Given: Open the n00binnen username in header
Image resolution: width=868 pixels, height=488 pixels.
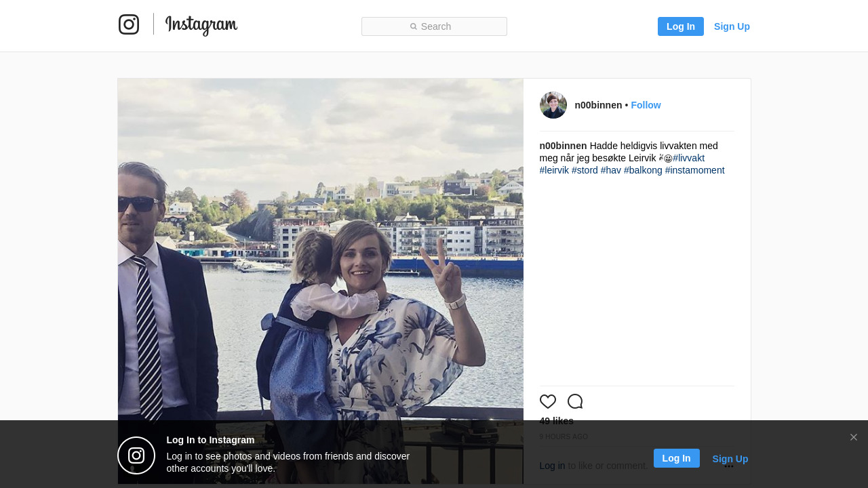Looking at the screenshot, I should (598, 105).
